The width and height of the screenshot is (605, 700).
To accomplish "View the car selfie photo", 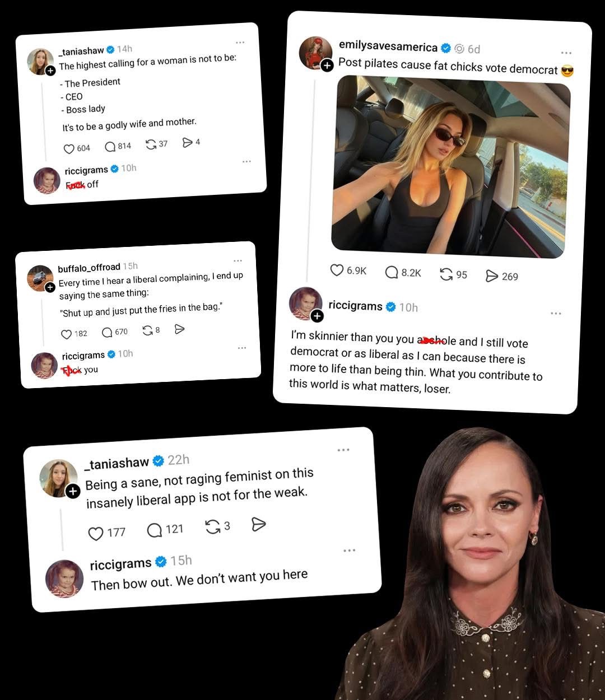I will pyautogui.click(x=450, y=167).
